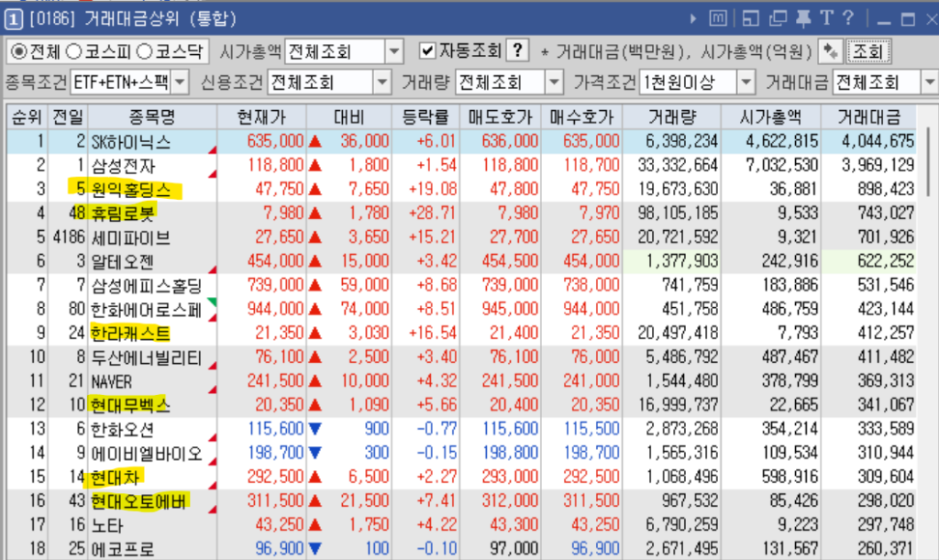Click the M menu icon in title bar
The width and height of the screenshot is (939, 560).
[719, 18]
